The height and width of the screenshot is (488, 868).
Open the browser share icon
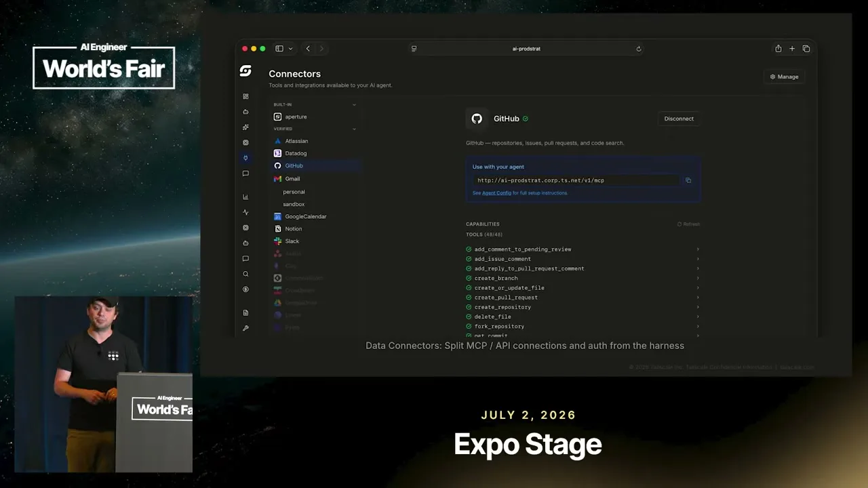tap(778, 49)
